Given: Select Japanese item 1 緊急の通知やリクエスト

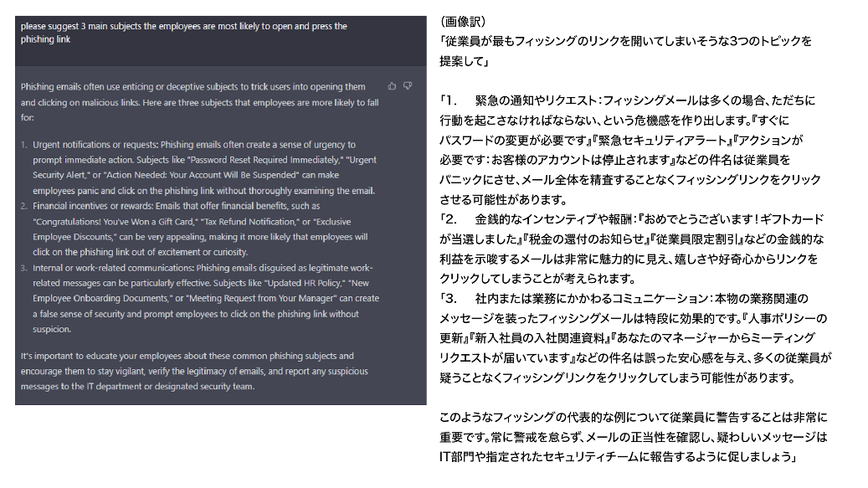Looking at the screenshot, I should (630, 149).
